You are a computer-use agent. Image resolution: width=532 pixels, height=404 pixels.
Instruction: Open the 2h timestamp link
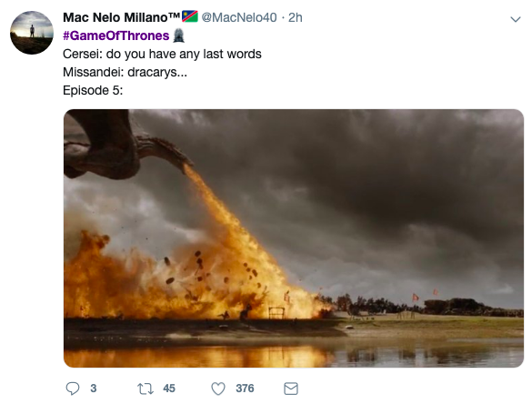click(x=296, y=17)
